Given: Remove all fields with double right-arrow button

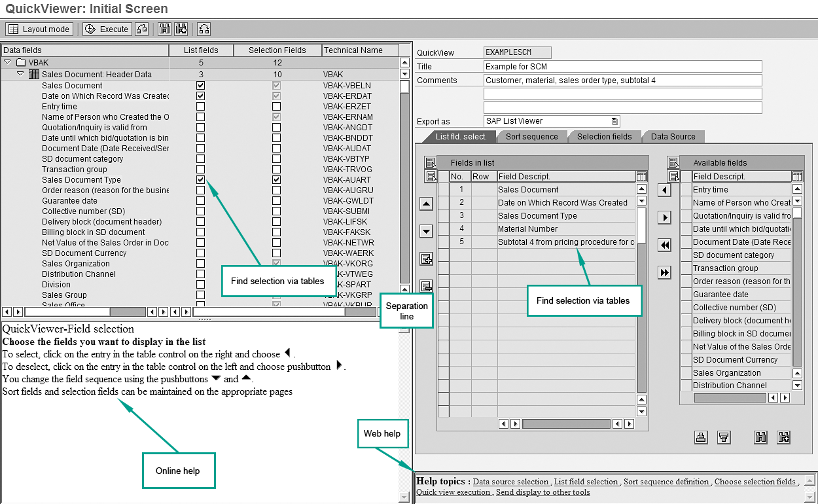Looking at the screenshot, I should pyautogui.click(x=664, y=272).
